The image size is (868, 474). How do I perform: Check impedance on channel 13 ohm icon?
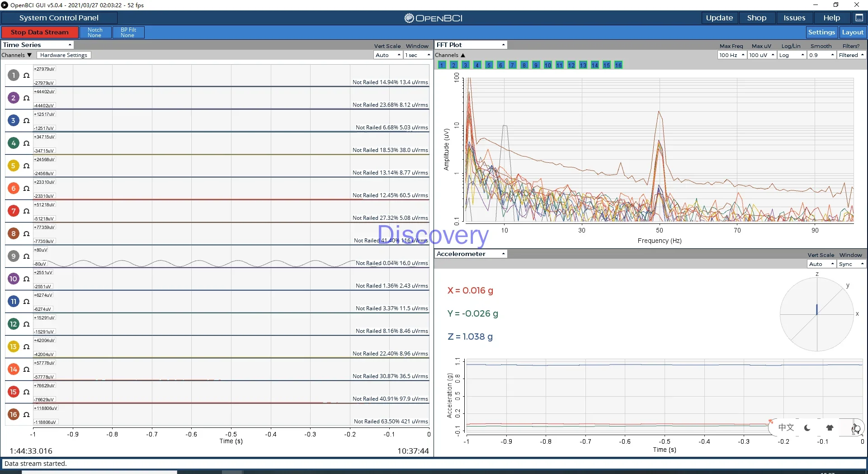pos(26,347)
